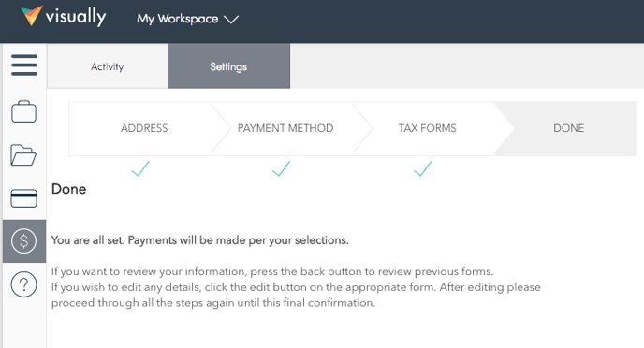
Task: Click the checkmark under the Address step
Action: coord(140,168)
